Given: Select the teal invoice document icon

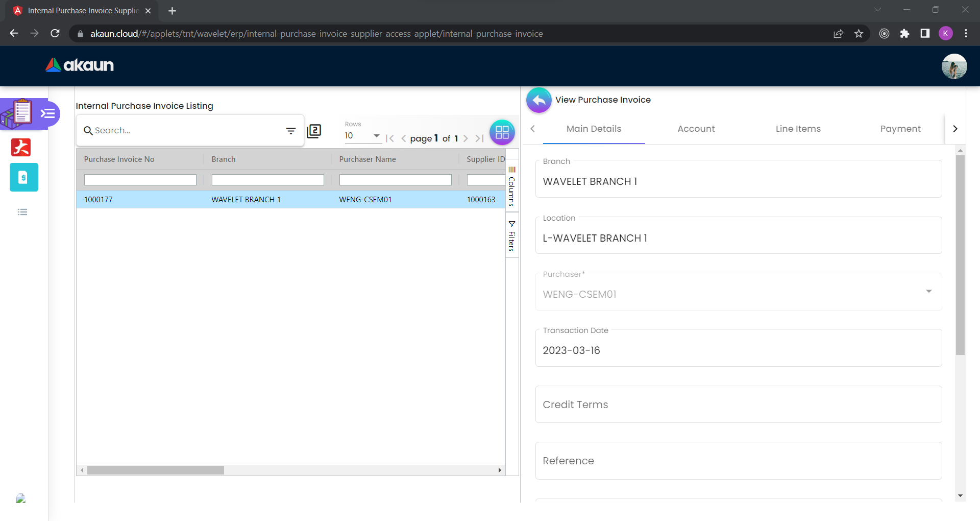Looking at the screenshot, I should coord(23,177).
